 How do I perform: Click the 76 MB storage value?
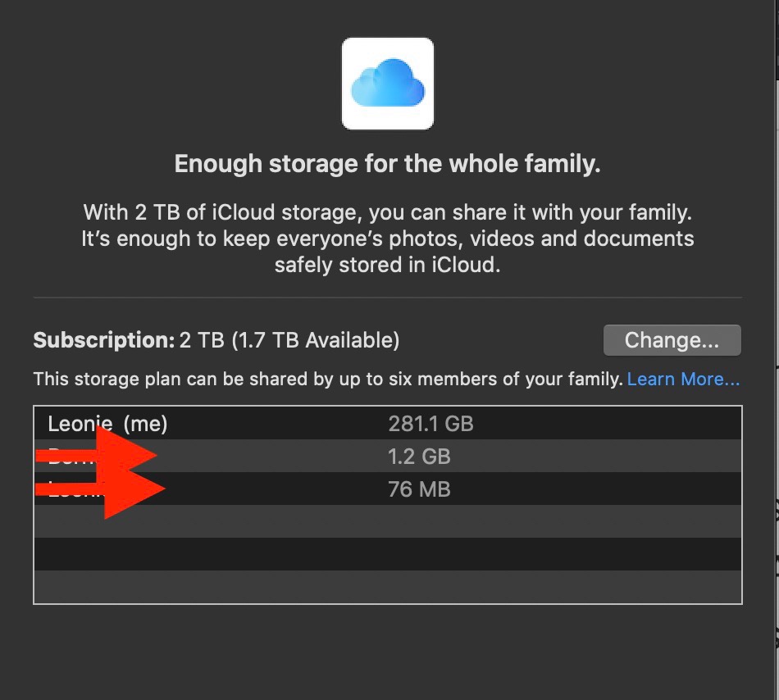(419, 489)
